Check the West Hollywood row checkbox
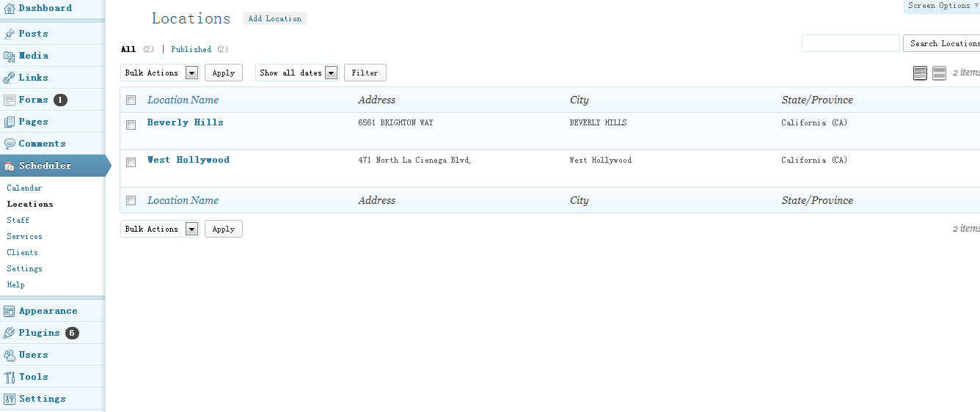This screenshot has width=980, height=412. tap(131, 162)
